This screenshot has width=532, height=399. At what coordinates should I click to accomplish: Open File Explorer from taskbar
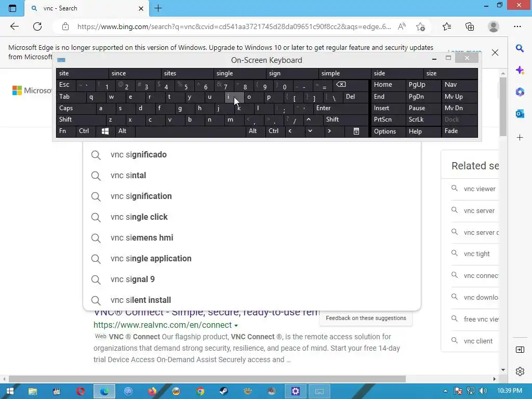tap(33, 391)
